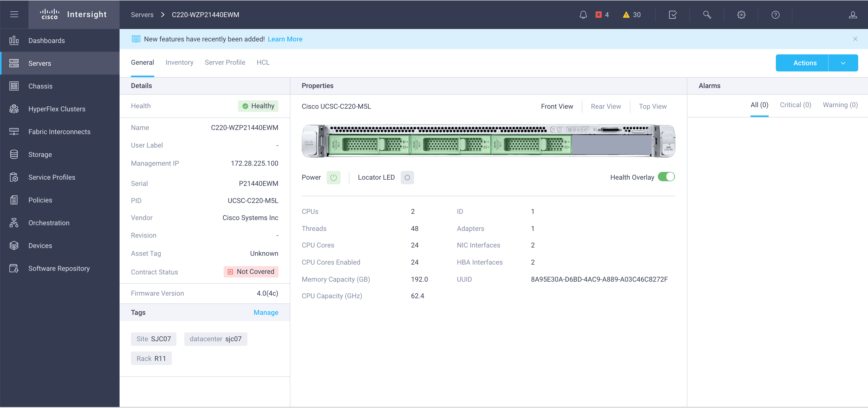Switch to the Server Profile tab
The height and width of the screenshot is (408, 868).
tap(225, 62)
